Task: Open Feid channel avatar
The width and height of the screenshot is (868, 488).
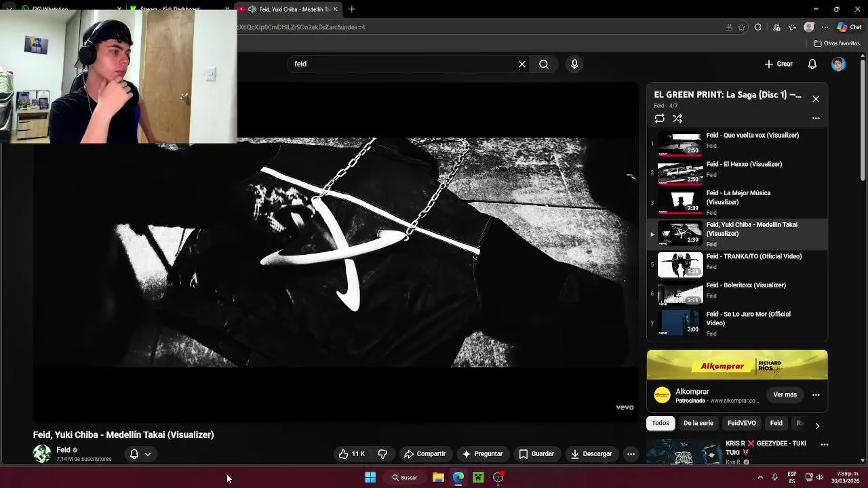Action: (42, 454)
